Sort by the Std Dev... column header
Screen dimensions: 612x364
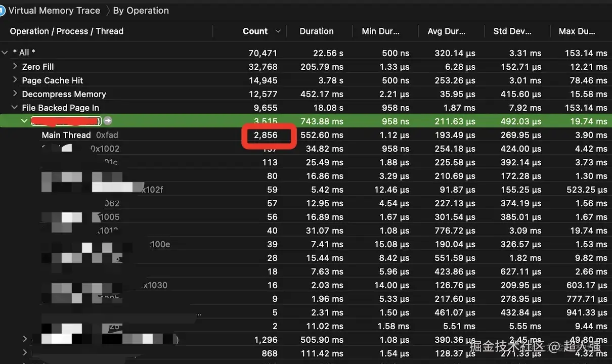[512, 31]
